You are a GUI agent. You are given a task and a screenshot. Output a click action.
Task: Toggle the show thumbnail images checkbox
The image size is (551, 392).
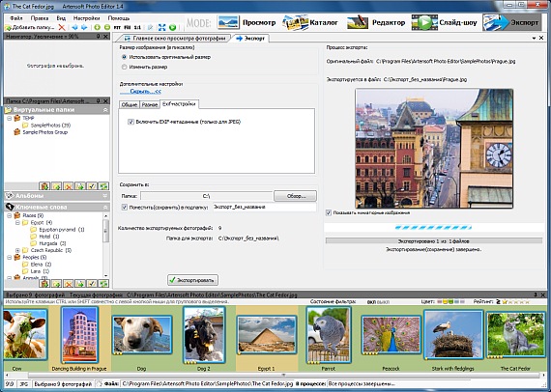[x=329, y=212]
